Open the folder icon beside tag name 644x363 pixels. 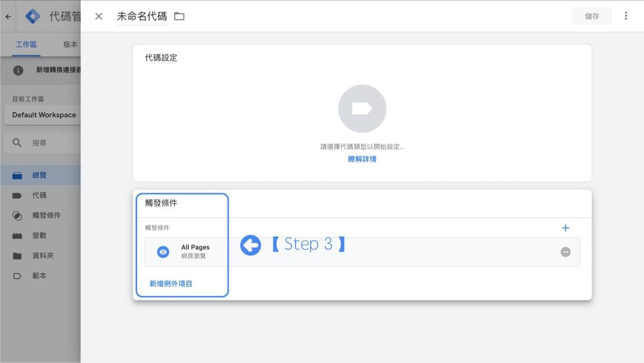point(179,17)
